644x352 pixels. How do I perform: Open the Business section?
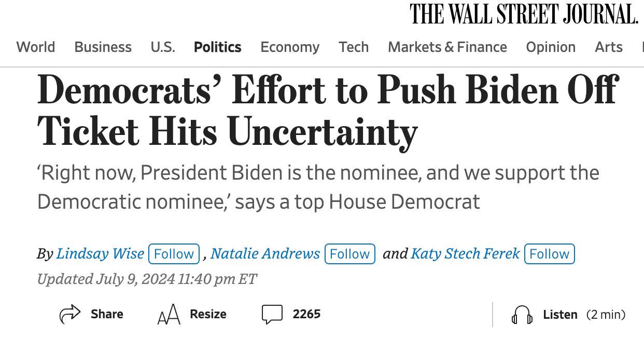[103, 47]
